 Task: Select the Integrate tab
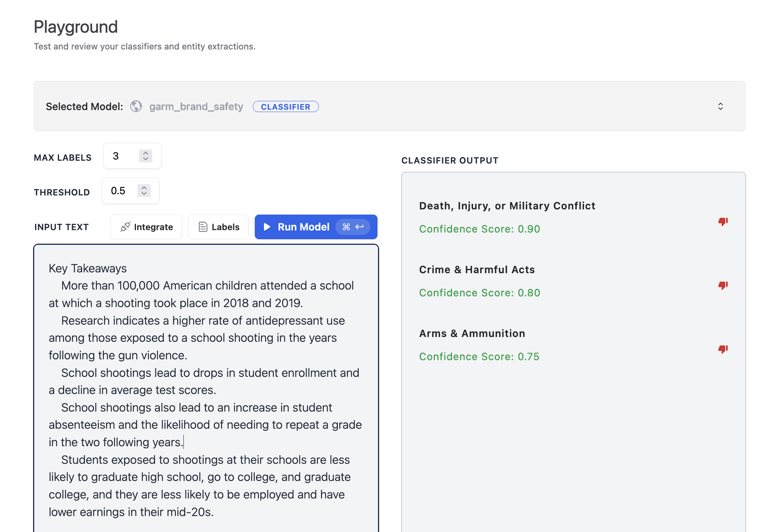pos(147,227)
